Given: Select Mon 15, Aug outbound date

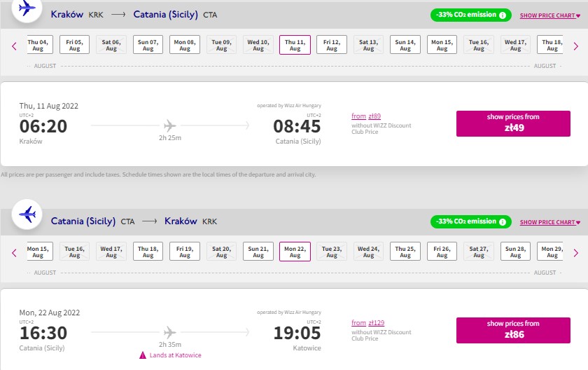Looking at the screenshot, I should (442, 45).
